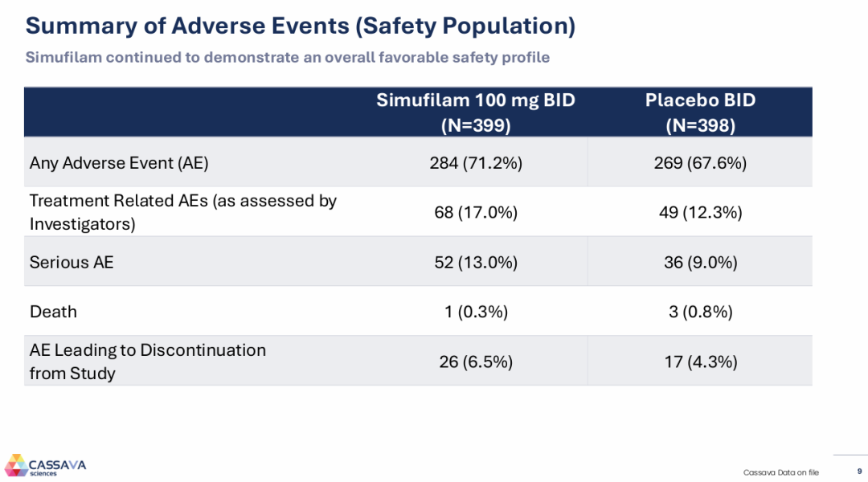Select the 26 (6.5%) discontinuation cell

tap(476, 361)
